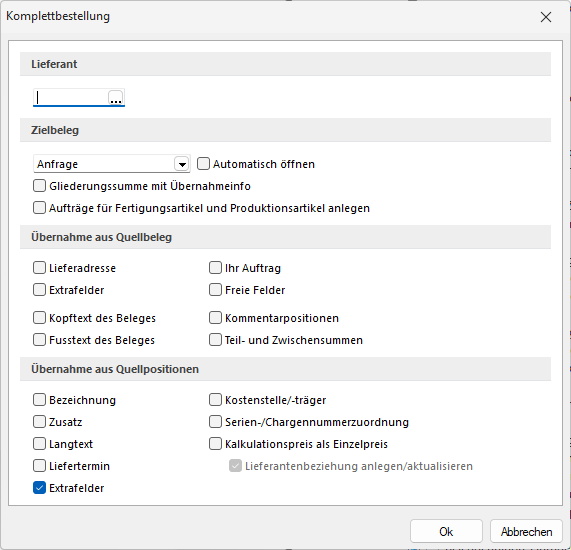Check the Lieferadresse option
This screenshot has height=550, width=571.
[39, 268]
